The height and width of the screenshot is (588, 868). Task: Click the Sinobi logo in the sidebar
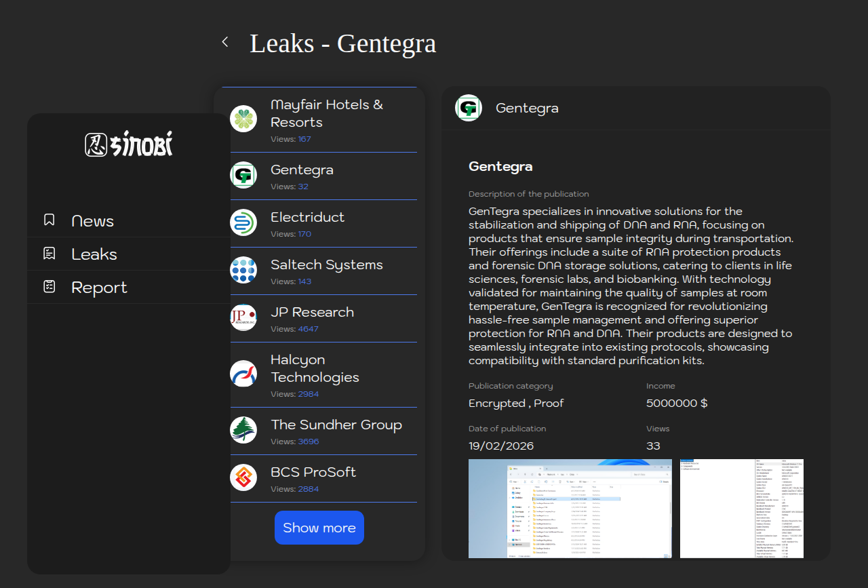129,144
